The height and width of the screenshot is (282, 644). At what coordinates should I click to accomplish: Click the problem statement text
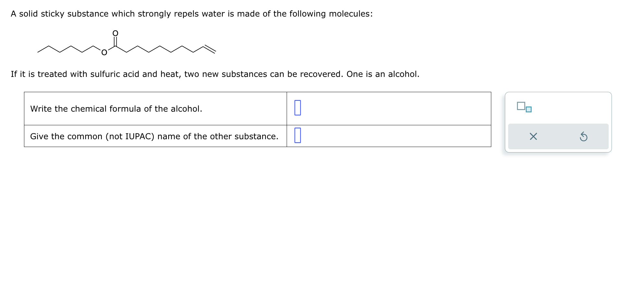pos(191,14)
